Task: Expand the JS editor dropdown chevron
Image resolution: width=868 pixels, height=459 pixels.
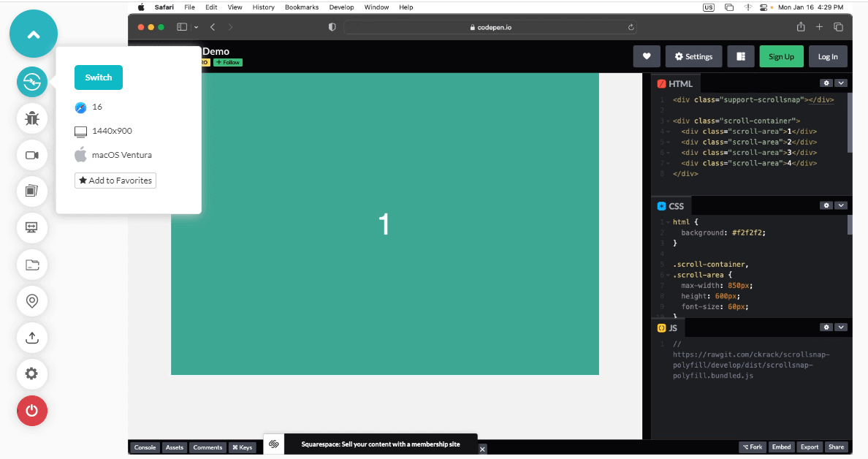Action: click(x=841, y=327)
